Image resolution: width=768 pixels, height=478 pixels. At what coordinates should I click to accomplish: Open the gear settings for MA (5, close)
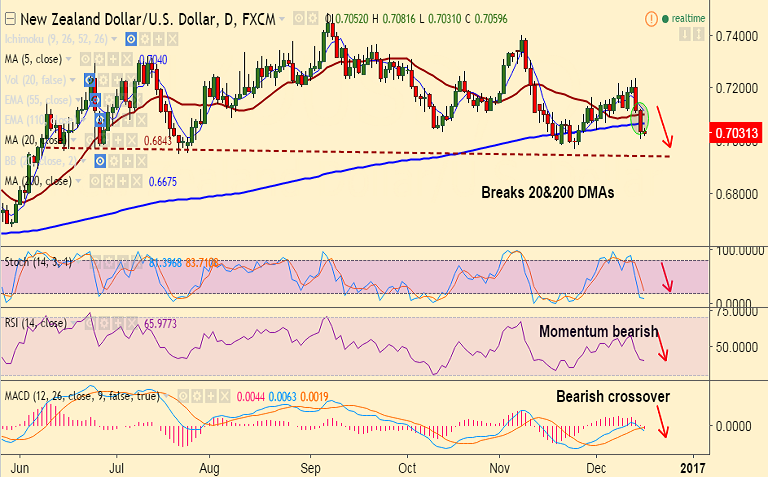tap(99, 60)
